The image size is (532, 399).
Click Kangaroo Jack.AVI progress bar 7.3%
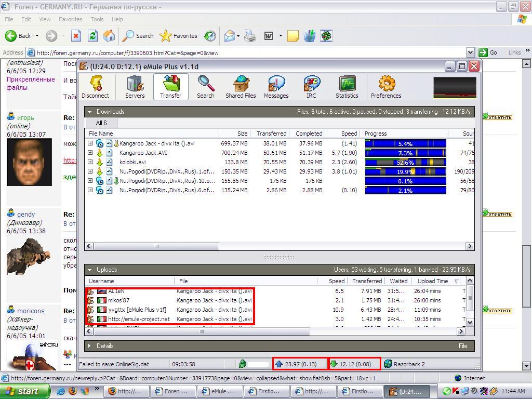405,153
